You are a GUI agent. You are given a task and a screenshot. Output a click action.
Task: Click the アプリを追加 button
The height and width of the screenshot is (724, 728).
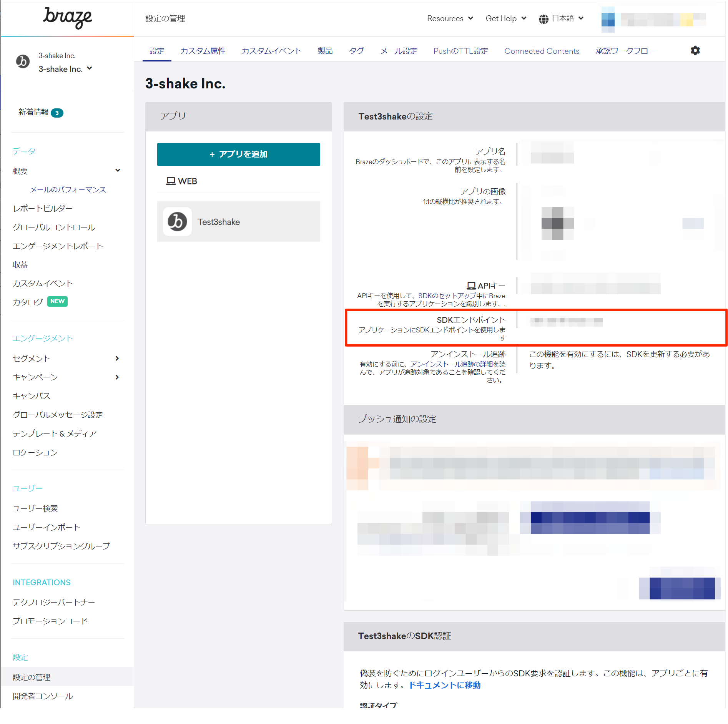point(238,154)
